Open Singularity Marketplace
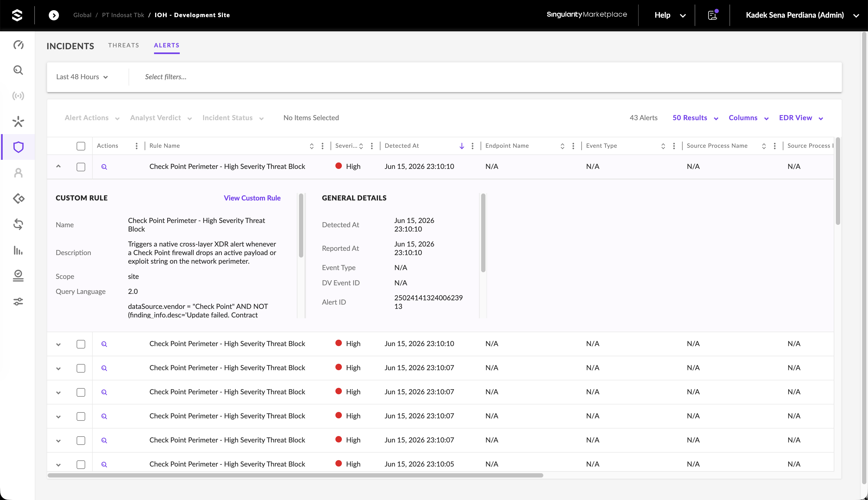Image resolution: width=868 pixels, height=500 pixels. click(587, 14)
